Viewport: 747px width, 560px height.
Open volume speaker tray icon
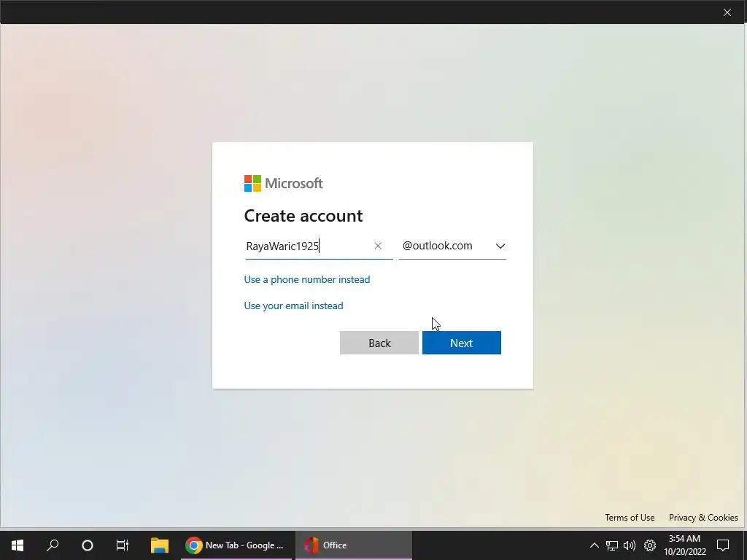[x=630, y=545]
